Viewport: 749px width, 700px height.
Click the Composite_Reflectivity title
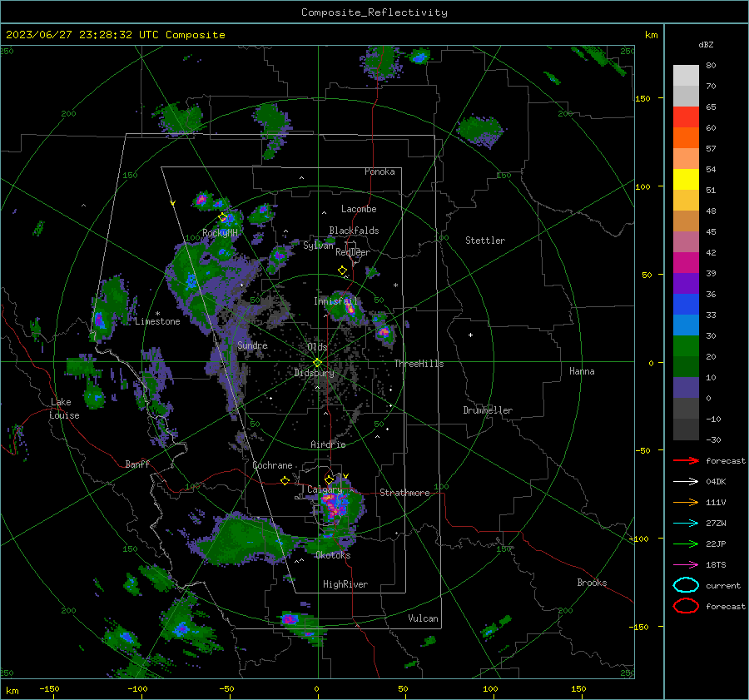(x=374, y=12)
